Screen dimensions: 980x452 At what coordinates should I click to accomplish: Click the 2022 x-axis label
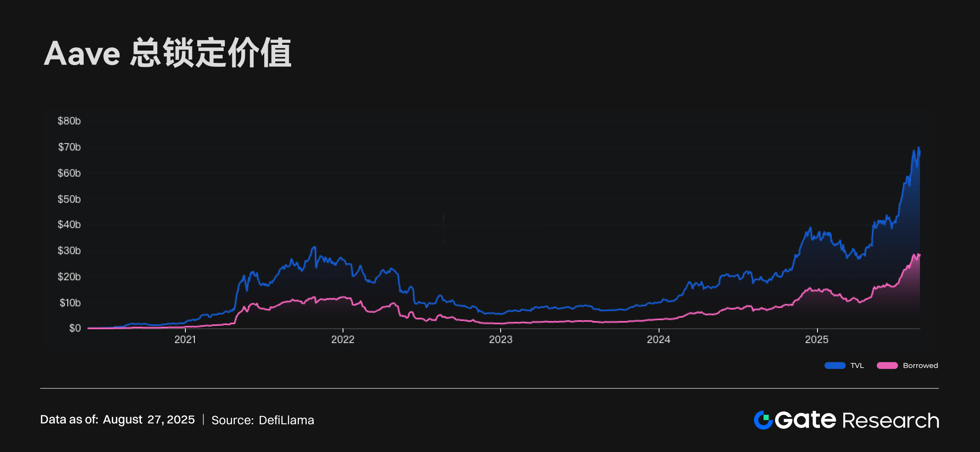pyautogui.click(x=343, y=340)
